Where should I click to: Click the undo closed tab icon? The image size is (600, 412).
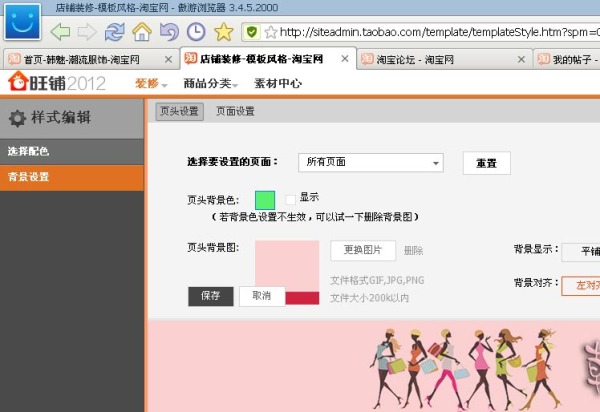tap(169, 32)
